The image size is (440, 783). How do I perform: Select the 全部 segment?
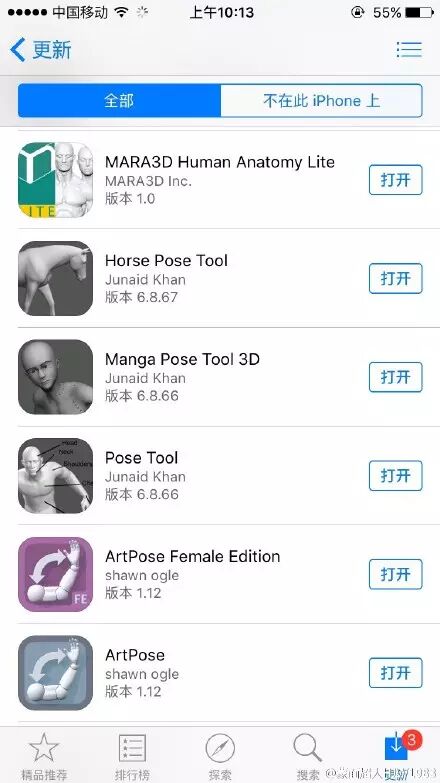pyautogui.click(x=119, y=100)
